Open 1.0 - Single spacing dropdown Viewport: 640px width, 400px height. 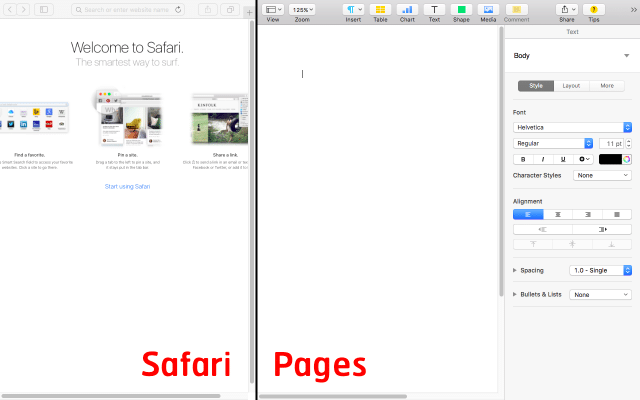point(600,270)
